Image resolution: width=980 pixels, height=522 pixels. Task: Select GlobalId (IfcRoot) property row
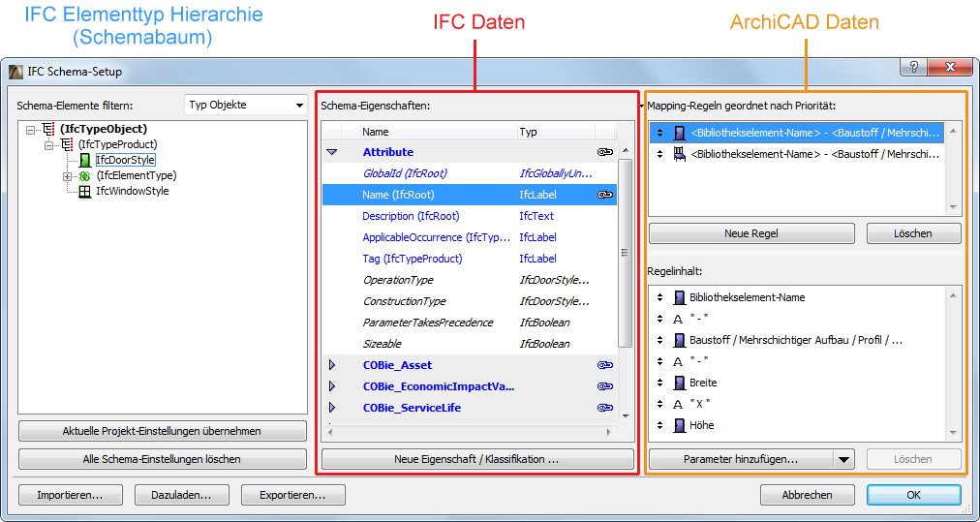point(470,173)
